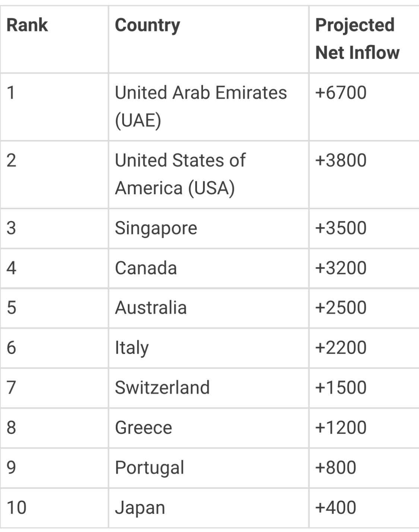
Task: Click the +800 inflow value
Action: click(336, 468)
